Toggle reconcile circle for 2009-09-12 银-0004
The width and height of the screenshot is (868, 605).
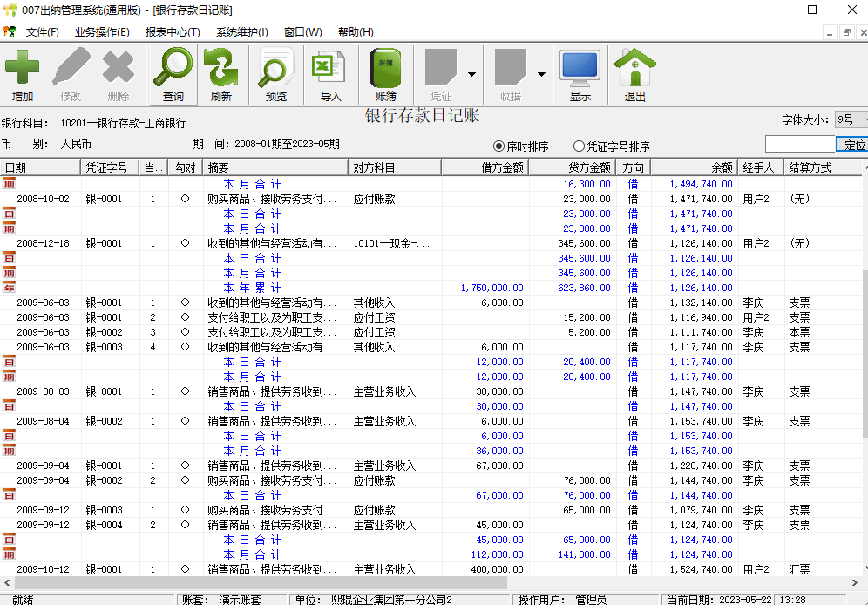click(185, 524)
